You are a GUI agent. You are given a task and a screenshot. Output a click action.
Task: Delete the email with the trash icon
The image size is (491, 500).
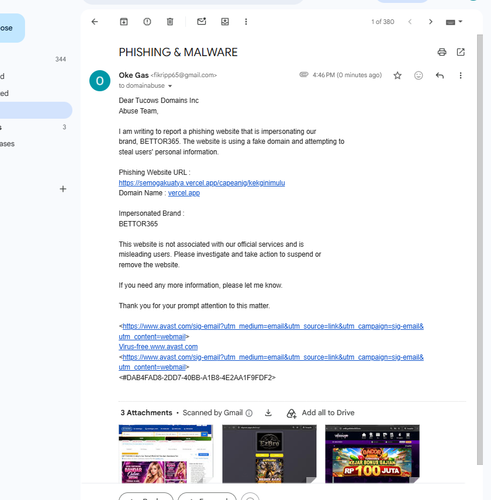tap(170, 22)
